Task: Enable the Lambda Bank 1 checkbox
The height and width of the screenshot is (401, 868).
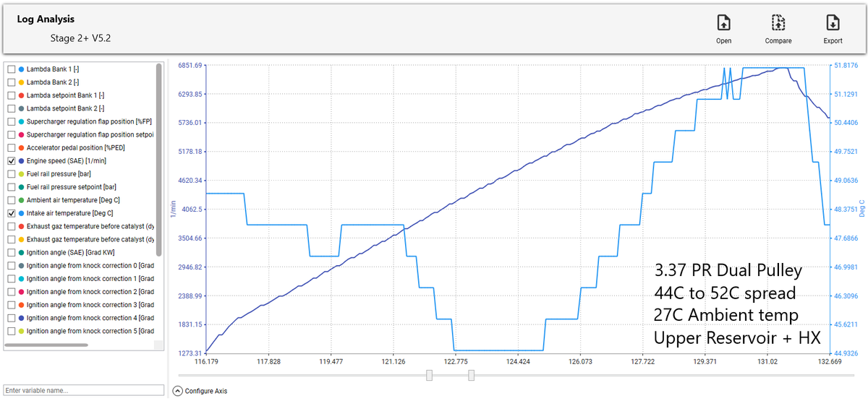Action: pyautogui.click(x=11, y=69)
